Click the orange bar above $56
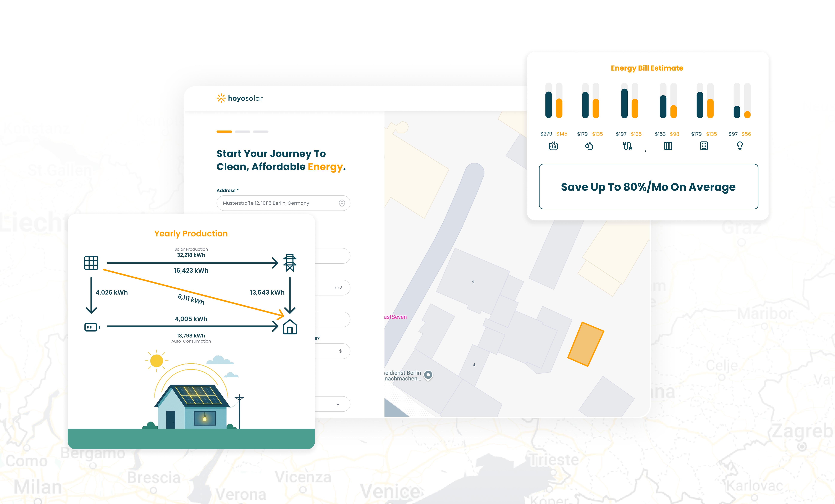The width and height of the screenshot is (835, 504). click(x=747, y=114)
